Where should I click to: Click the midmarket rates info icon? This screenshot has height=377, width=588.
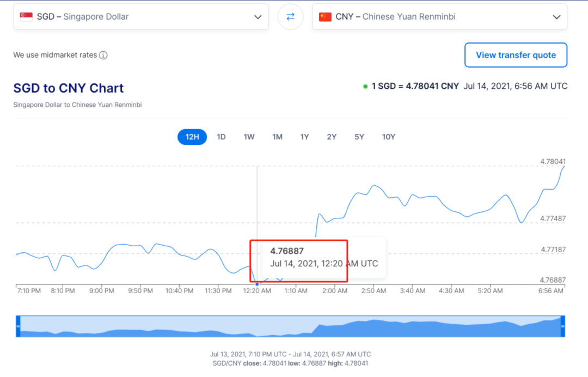pyautogui.click(x=103, y=55)
